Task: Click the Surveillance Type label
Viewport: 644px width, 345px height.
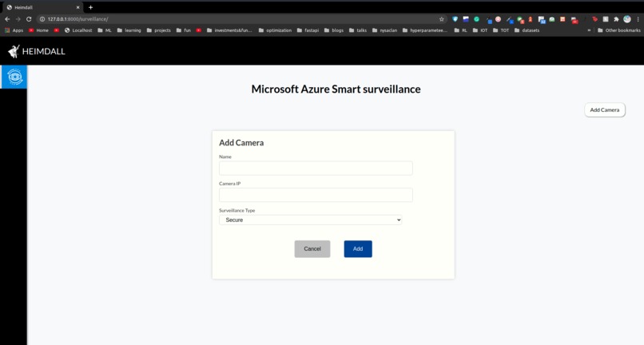Action: (x=237, y=210)
